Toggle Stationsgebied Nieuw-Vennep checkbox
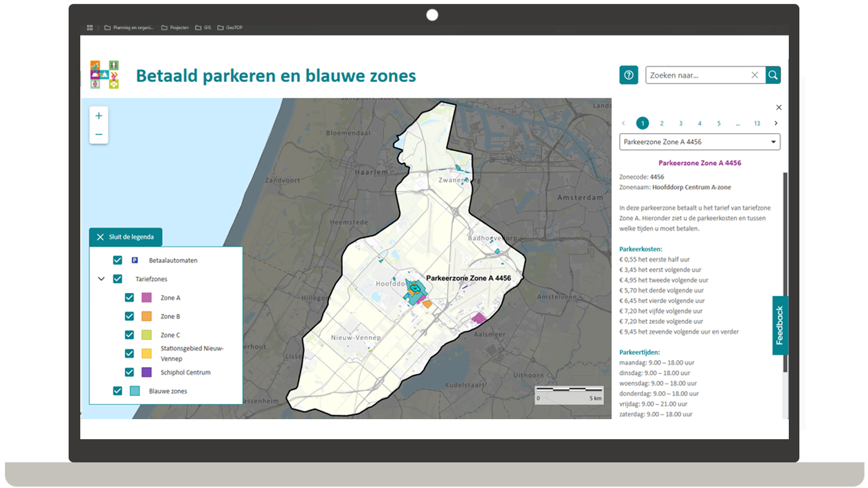868x488 pixels. point(129,354)
